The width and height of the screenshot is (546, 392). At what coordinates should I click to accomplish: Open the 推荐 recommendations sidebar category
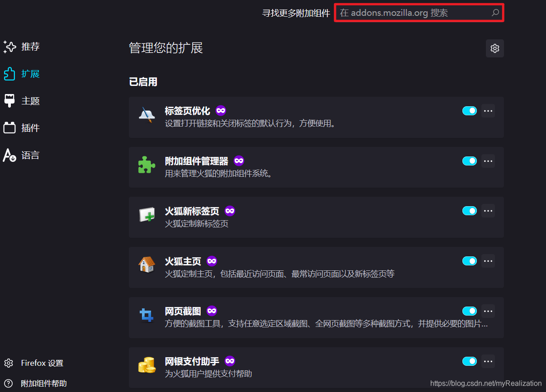point(22,47)
